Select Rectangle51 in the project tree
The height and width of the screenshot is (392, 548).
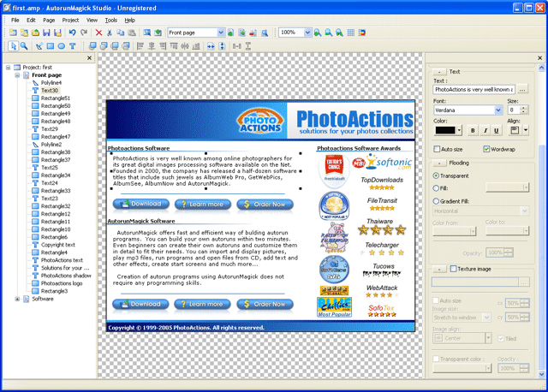(55, 98)
